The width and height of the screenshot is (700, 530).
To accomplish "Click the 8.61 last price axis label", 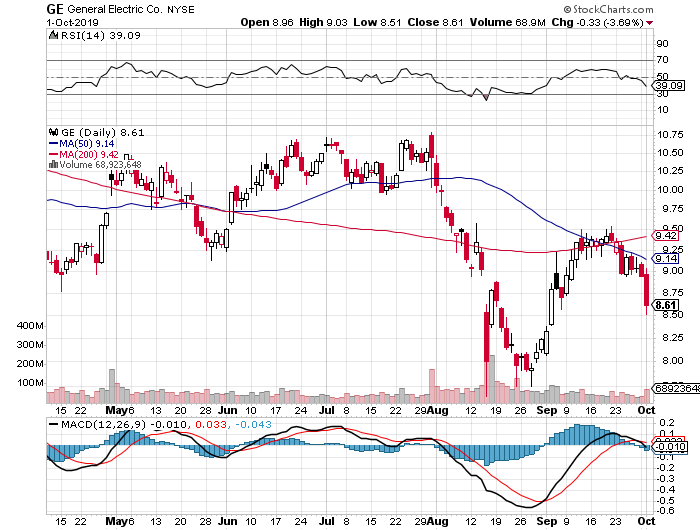I will coord(666,305).
